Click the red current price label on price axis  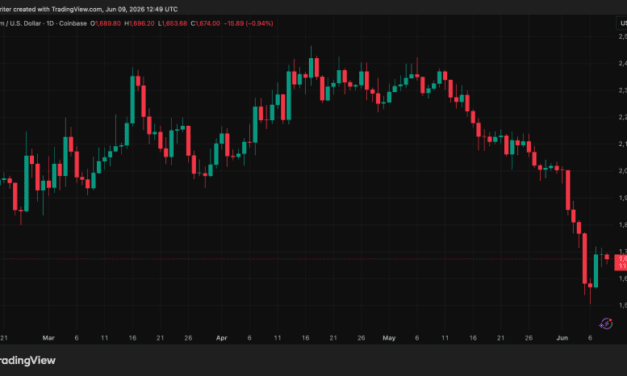[621, 262]
